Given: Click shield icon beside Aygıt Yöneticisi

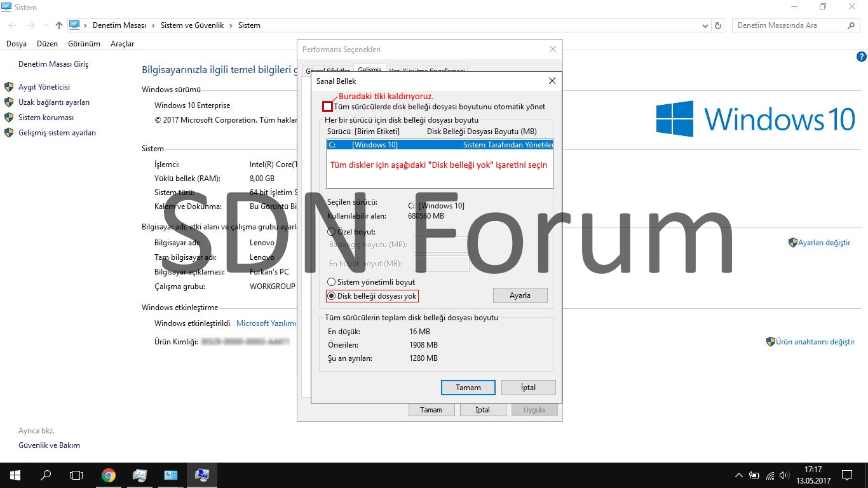Looking at the screenshot, I should pyautogui.click(x=9, y=87).
